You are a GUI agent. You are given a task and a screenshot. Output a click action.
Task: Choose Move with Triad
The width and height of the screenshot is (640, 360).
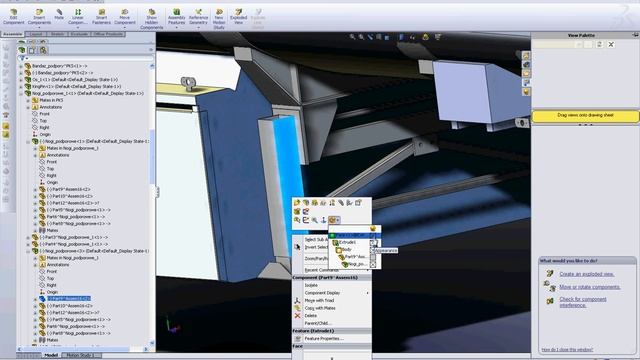coord(319,300)
